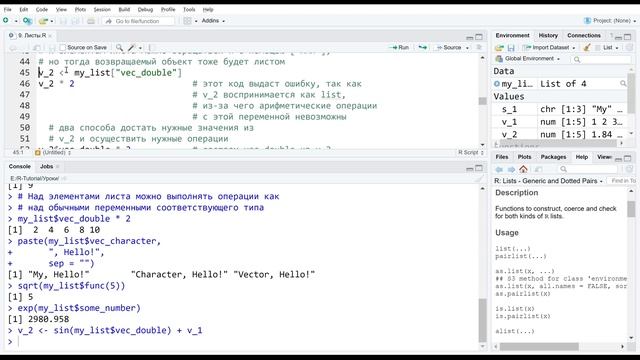The image size is (640, 360).
Task: Select the Files tab
Action: tap(502, 157)
